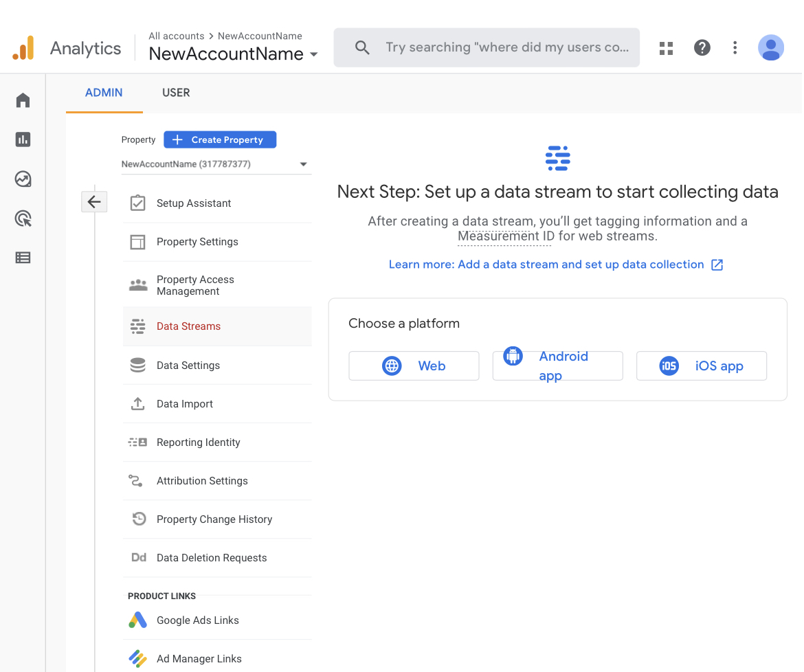Open the property dropdown NewAccountName (317787377)
The width and height of the screenshot is (804, 672).
coord(215,164)
